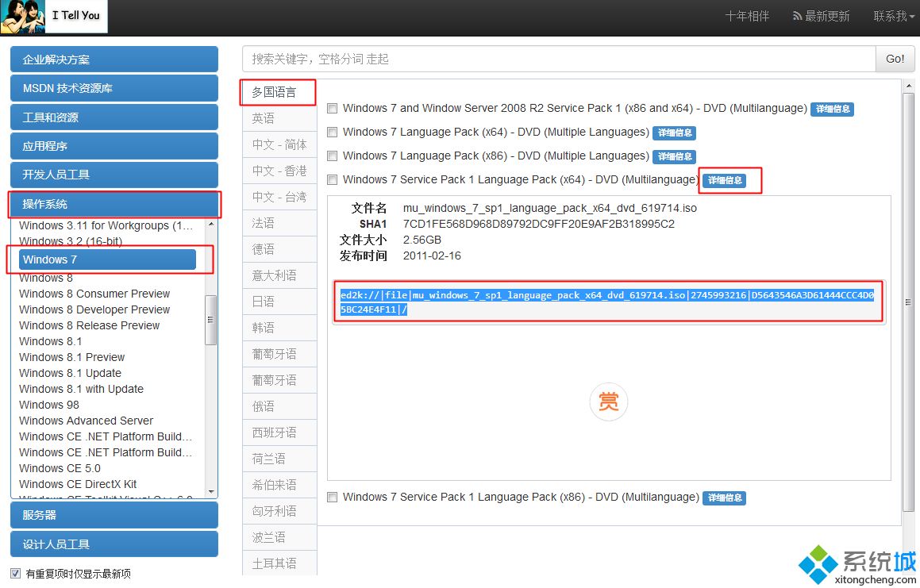This screenshot has width=920, height=588.
Task: Check Service Pack 1 Language Pack (x86) checkbox
Action: tap(332, 498)
